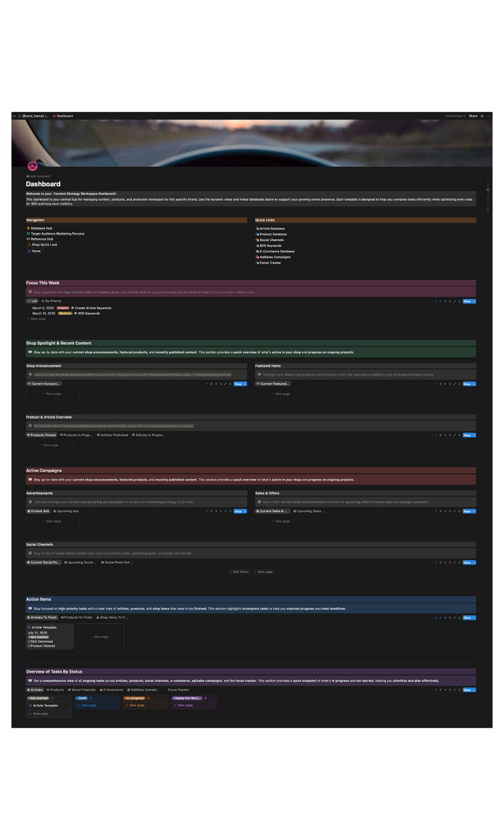The height and width of the screenshot is (840, 504).
Task: Switch to the By Priority view tab
Action: tap(51, 301)
